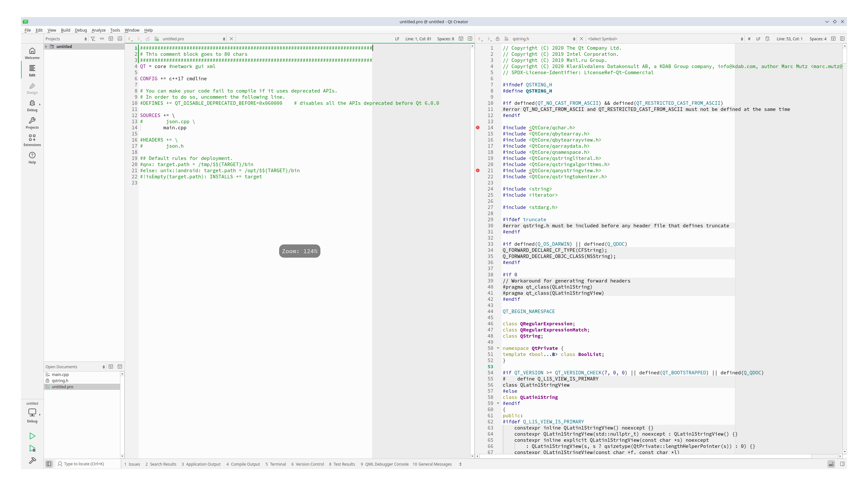Expand the untitled project tree node
Viewport: 868px width, 494px height.
tap(46, 46)
